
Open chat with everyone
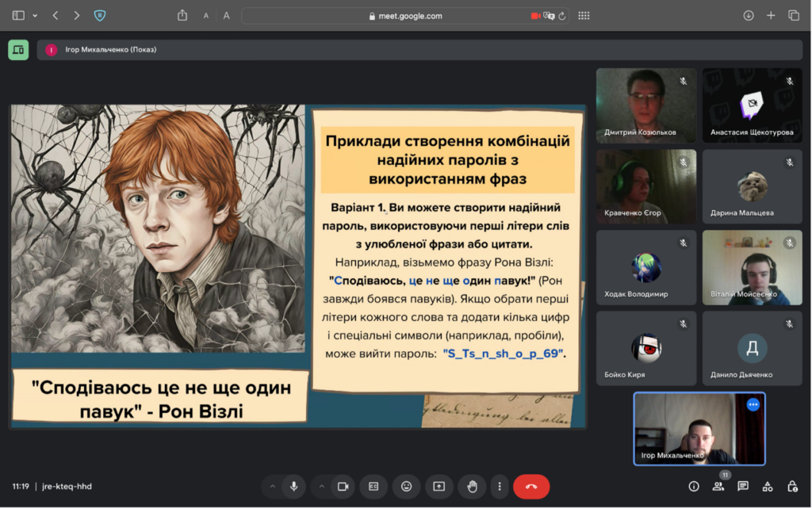743,486
